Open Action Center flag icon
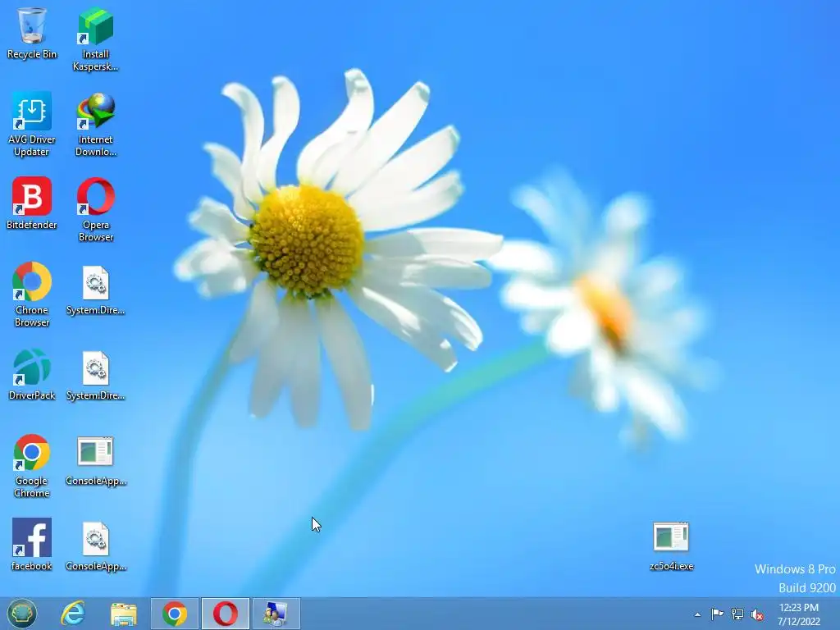Image resolution: width=840 pixels, height=630 pixels. [717, 614]
